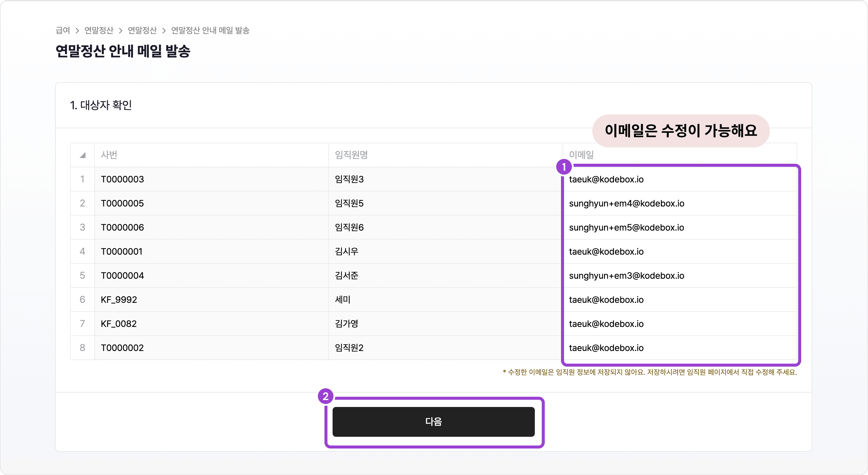Go to second 연말정산 breadcrumb

[x=142, y=30]
